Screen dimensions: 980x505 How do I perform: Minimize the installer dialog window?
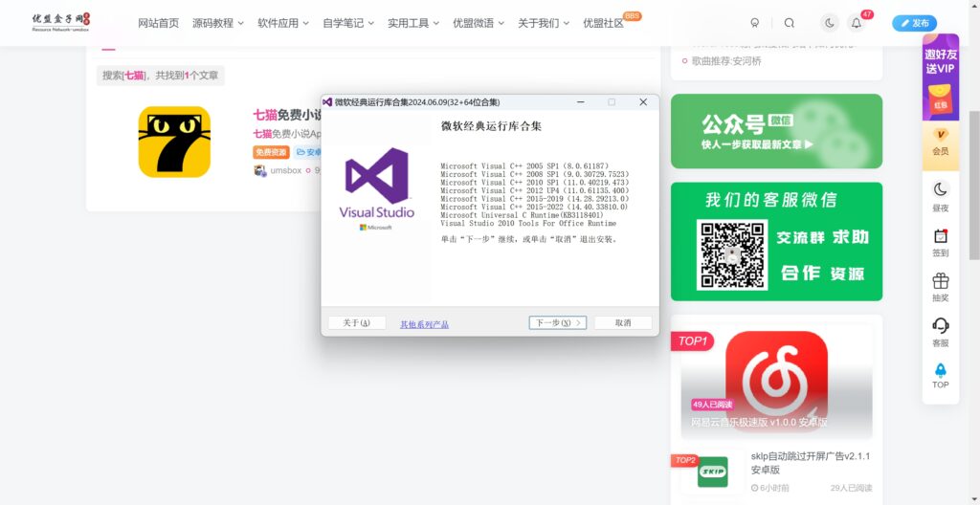click(x=581, y=102)
